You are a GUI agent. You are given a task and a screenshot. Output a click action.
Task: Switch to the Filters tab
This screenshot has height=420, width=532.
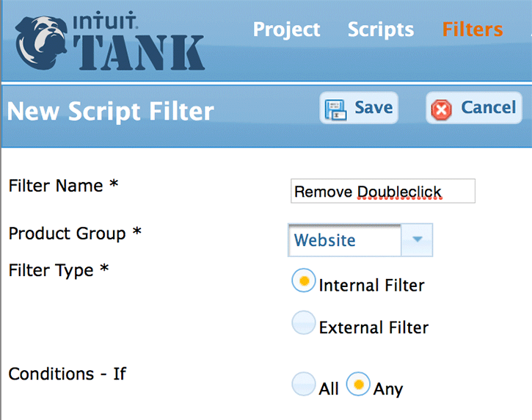point(472,29)
